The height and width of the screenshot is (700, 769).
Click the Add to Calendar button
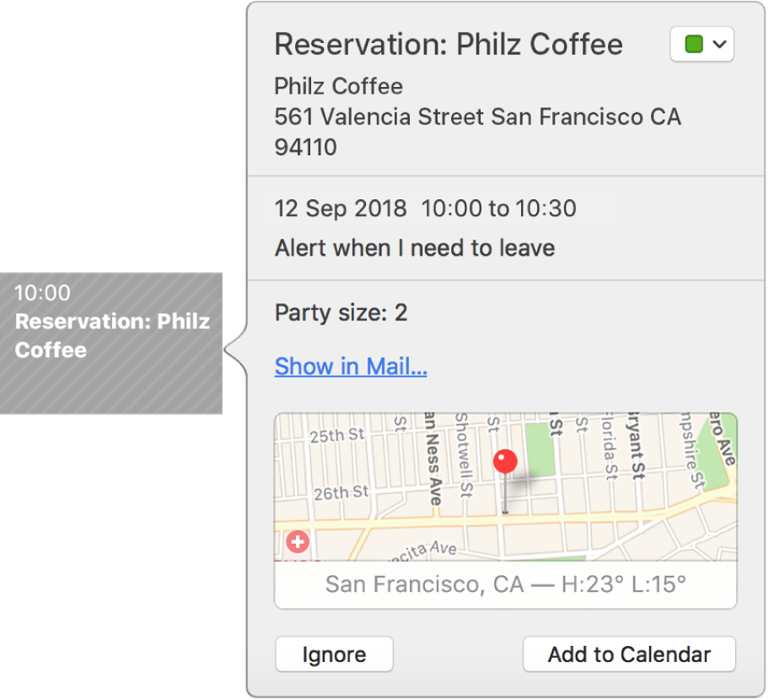629,654
